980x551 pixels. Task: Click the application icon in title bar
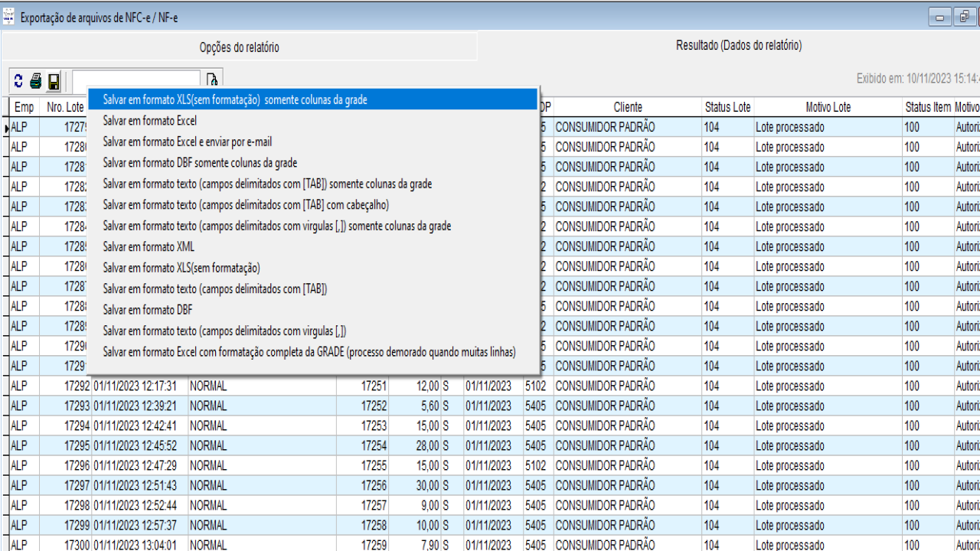8,17
